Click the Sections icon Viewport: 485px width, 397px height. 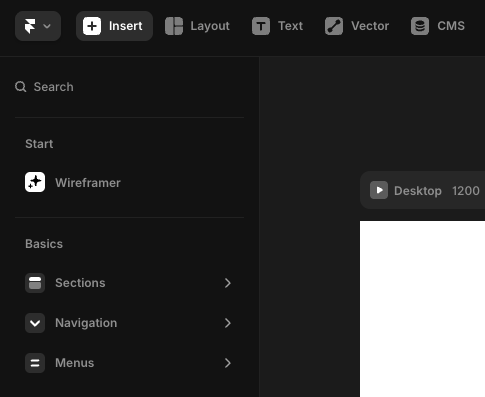(x=35, y=283)
